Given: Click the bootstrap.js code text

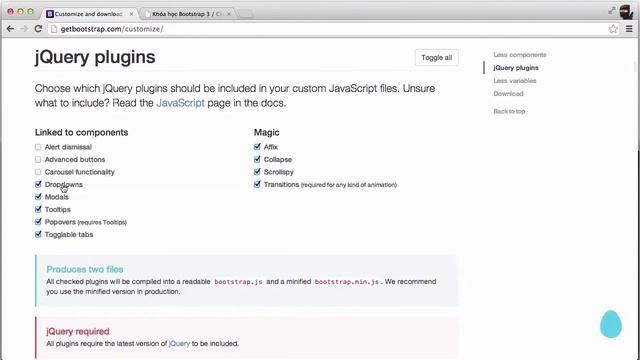Looking at the screenshot, I should click(238, 282).
